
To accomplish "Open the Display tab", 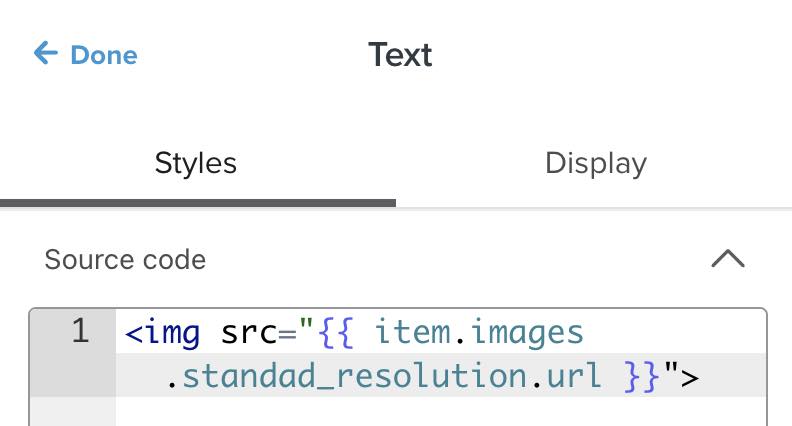I will click(x=595, y=163).
